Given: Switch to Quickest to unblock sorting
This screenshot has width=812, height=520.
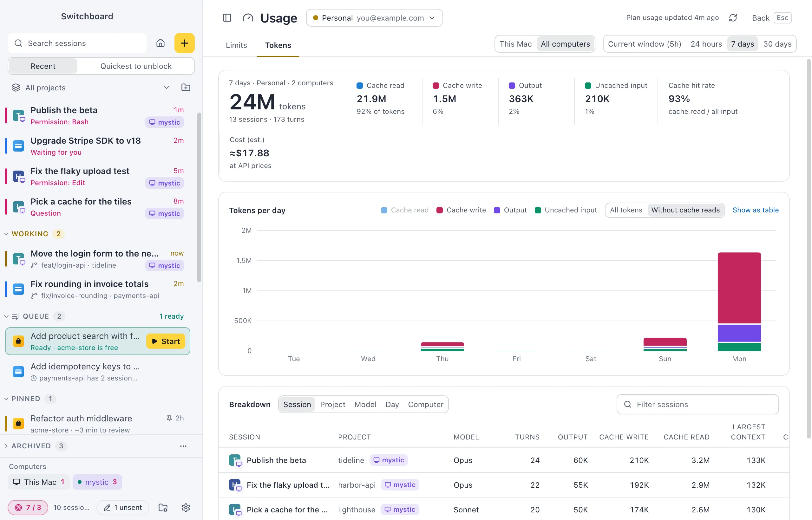Looking at the screenshot, I should 136,66.
